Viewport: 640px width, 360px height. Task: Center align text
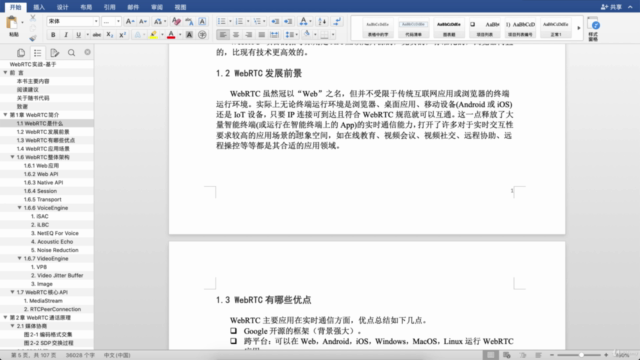pos(236,35)
